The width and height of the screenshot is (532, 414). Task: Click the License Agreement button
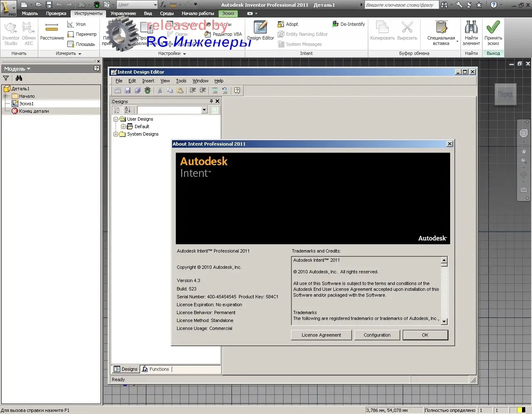tap(321, 335)
